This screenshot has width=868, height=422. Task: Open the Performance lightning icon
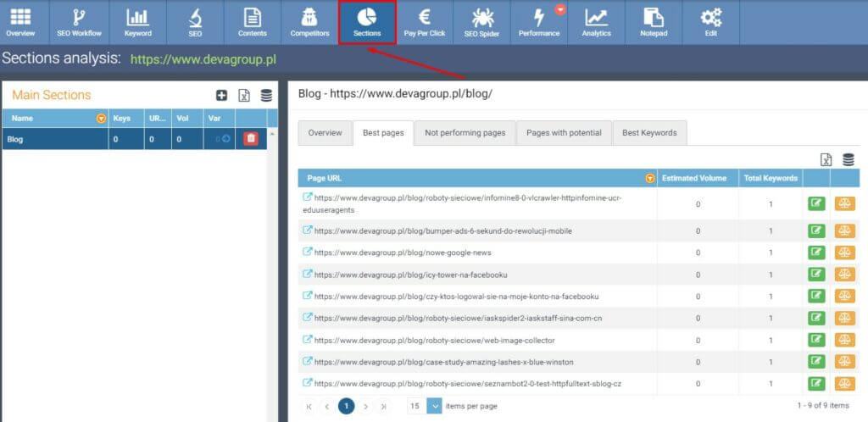539,22
